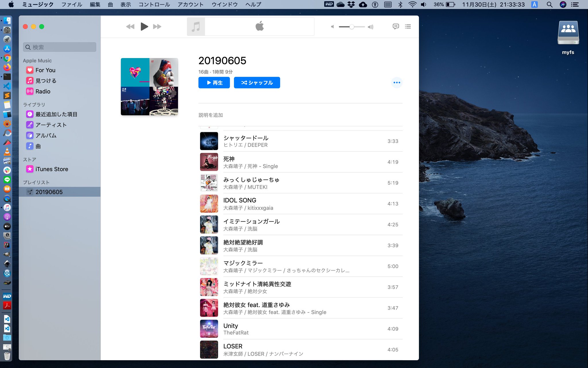Select song 死神 by 大森靖子
Screen dimensions: 588x368
point(301,162)
